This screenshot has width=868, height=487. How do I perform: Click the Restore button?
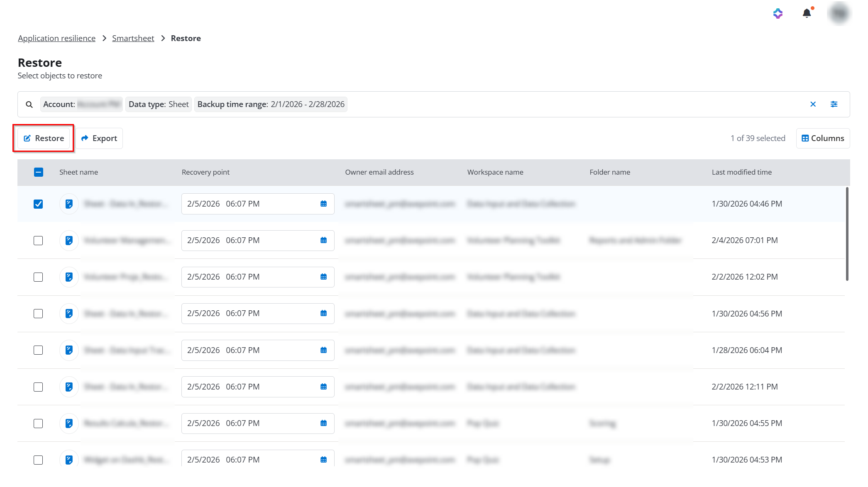coord(44,138)
